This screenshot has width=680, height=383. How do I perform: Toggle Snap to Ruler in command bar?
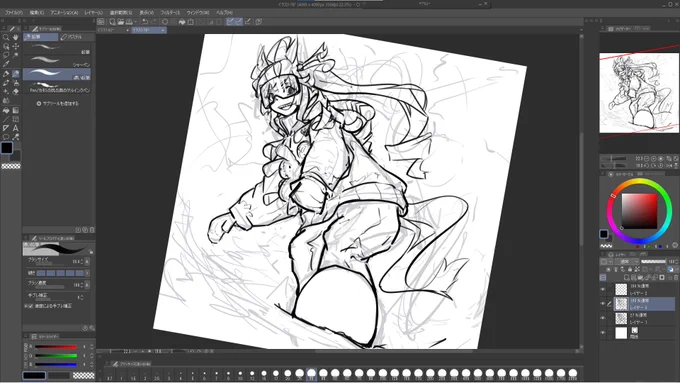click(230, 21)
